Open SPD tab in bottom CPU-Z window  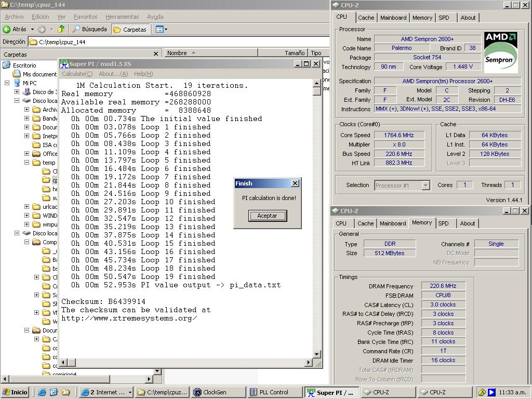[443, 223]
